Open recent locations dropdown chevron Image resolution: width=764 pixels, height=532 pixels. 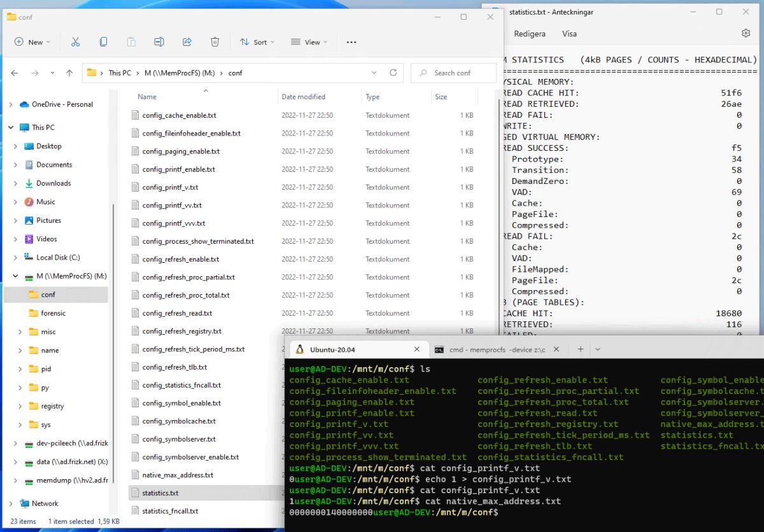[x=52, y=73]
